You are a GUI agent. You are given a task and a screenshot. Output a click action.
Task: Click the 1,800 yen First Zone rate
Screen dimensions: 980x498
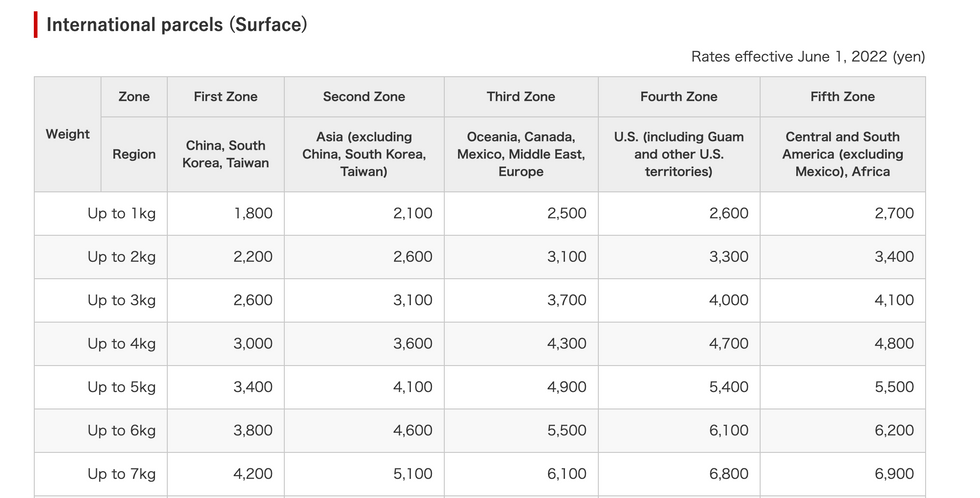[x=252, y=213]
